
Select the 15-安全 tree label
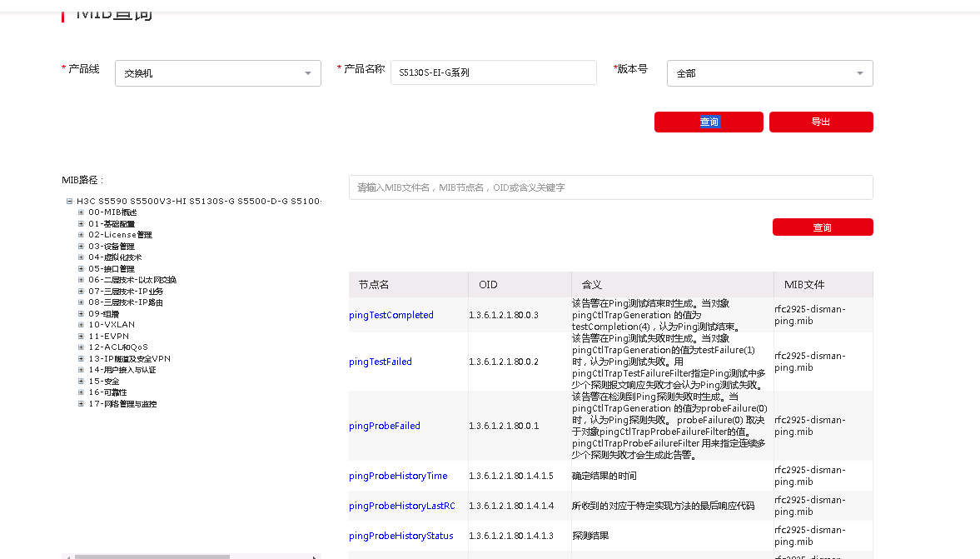(x=104, y=382)
